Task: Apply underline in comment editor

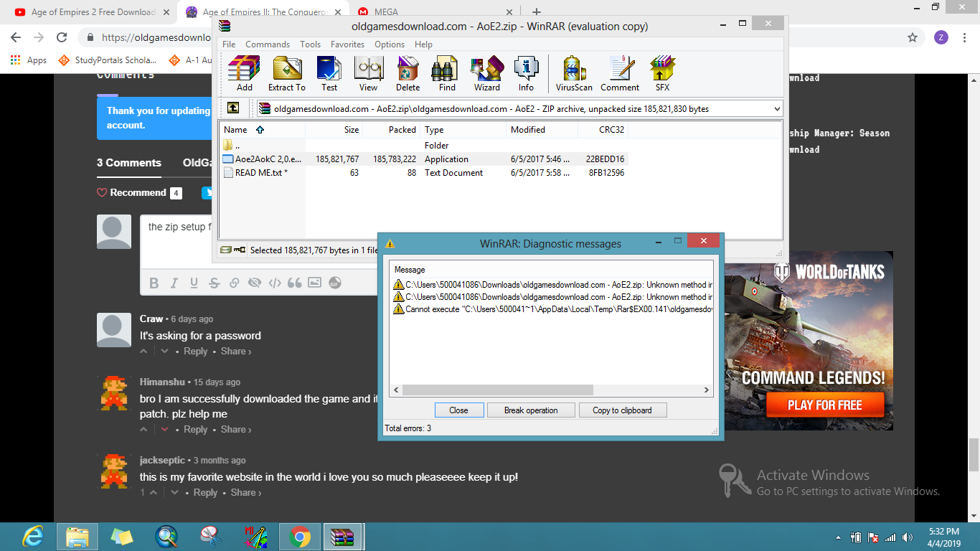Action: coord(194,283)
